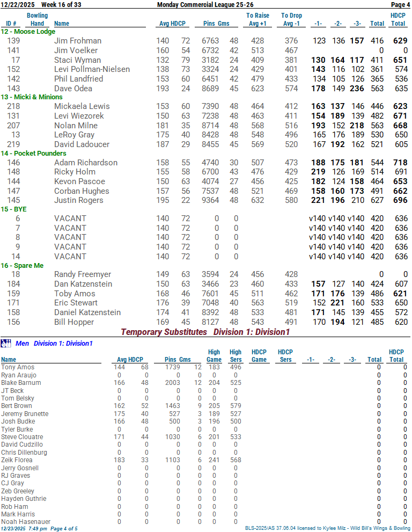Viewport: 412px width, 532px height.
Task: Click the bowling pins icon beside Men
Action: (x=6, y=344)
